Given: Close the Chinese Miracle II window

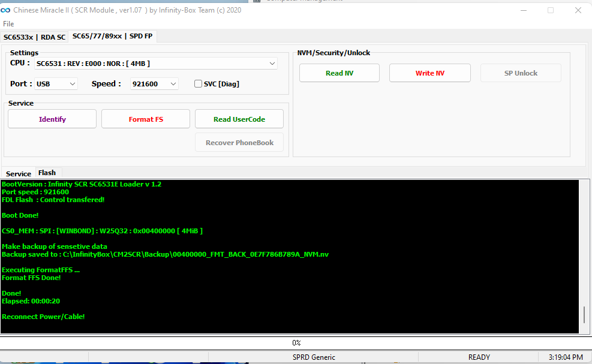Looking at the screenshot, I should 578,10.
